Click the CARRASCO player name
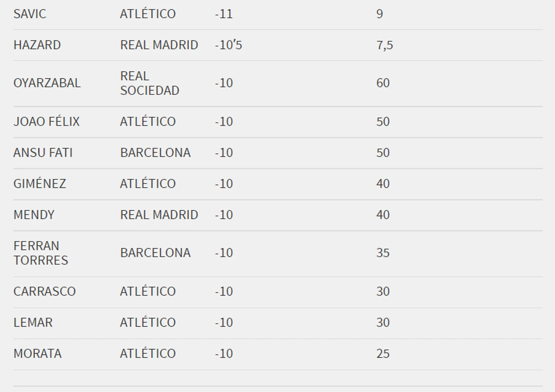Image resolution: width=555 pixels, height=392 pixels. coord(44,292)
